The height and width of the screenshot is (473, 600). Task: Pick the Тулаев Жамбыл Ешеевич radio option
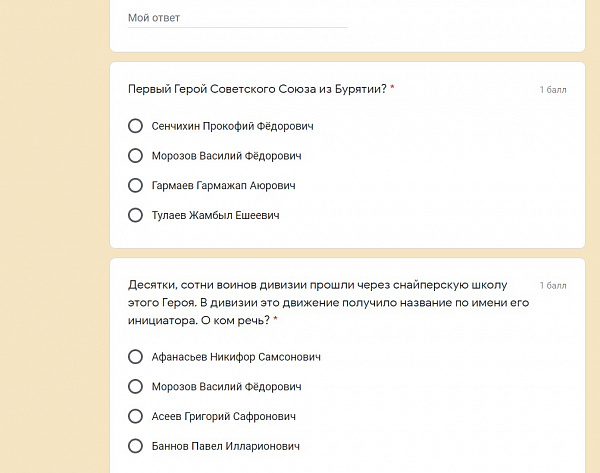click(x=136, y=215)
